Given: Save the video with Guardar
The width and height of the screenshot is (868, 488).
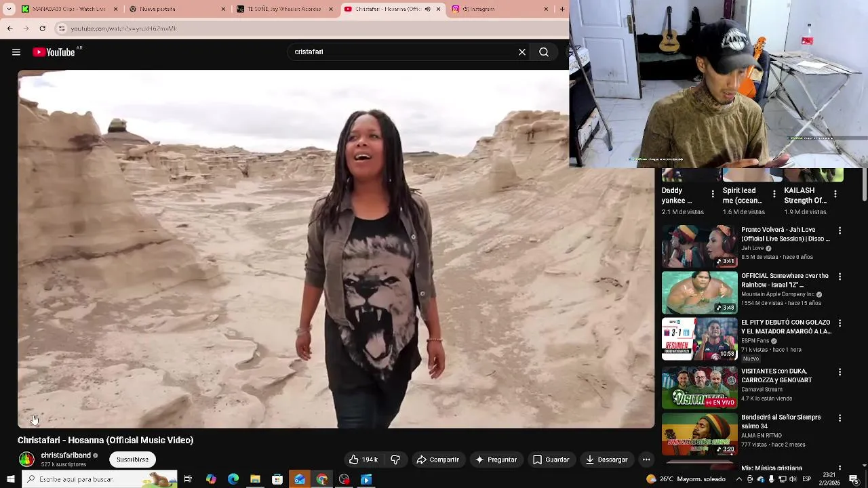Looking at the screenshot, I should [551, 460].
